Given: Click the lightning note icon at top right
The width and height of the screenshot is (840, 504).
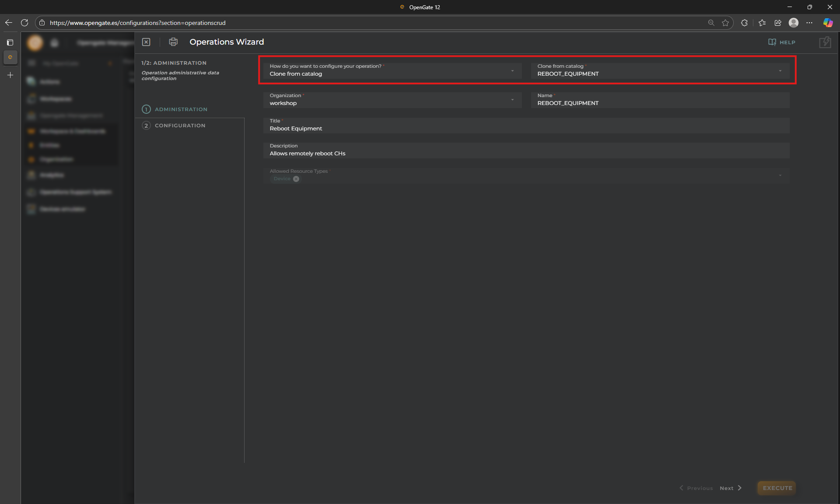Looking at the screenshot, I should (825, 42).
